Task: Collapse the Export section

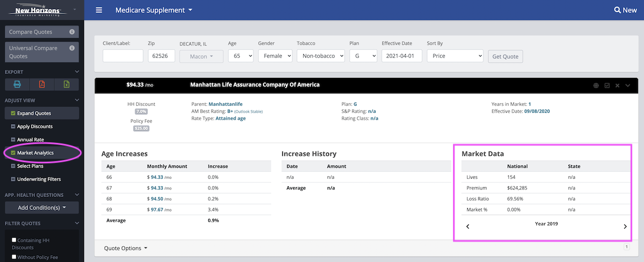Action: pyautogui.click(x=77, y=72)
